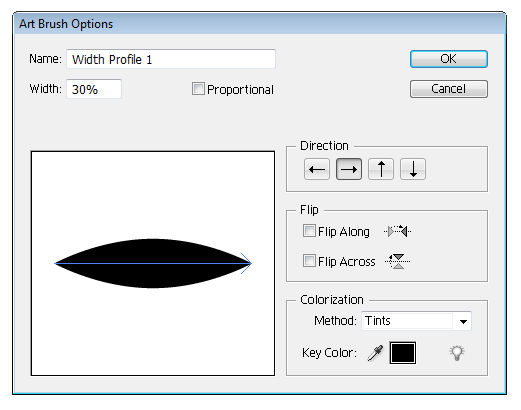The width and height of the screenshot is (521, 410).
Task: Check the Flip Along option
Action: click(309, 231)
